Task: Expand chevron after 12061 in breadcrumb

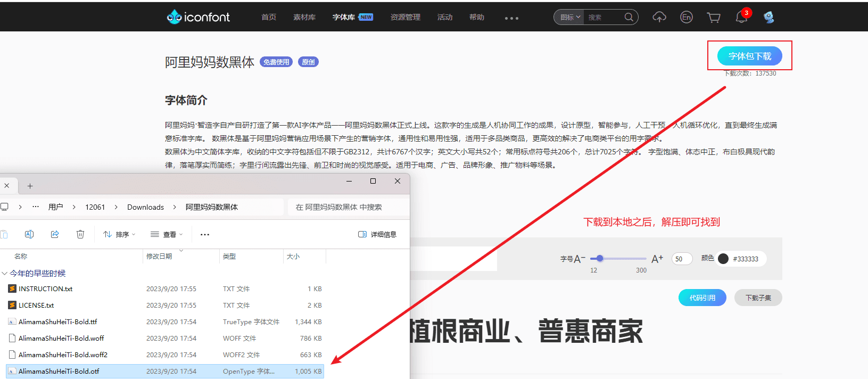Action: (x=116, y=207)
